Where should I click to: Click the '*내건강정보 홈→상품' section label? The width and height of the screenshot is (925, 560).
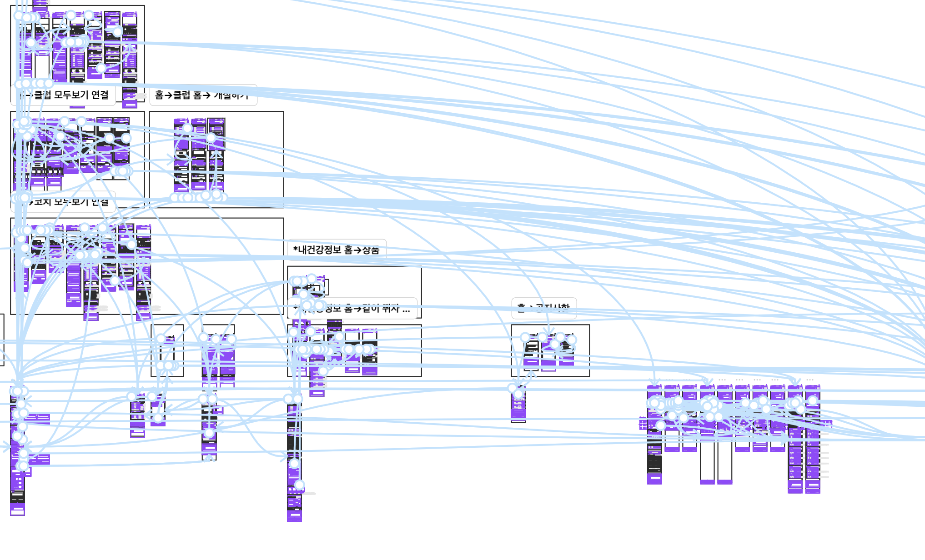pos(337,250)
